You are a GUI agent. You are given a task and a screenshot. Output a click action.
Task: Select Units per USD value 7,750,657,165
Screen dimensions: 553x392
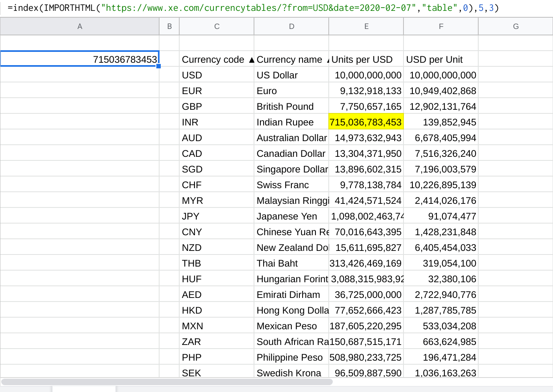[366, 106]
